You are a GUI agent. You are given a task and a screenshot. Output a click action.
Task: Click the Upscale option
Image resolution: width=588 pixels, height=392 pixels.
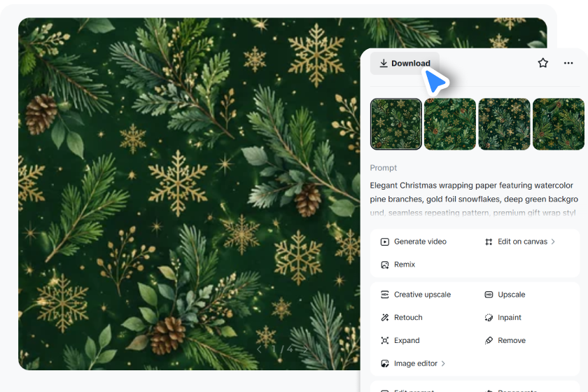(x=505, y=295)
